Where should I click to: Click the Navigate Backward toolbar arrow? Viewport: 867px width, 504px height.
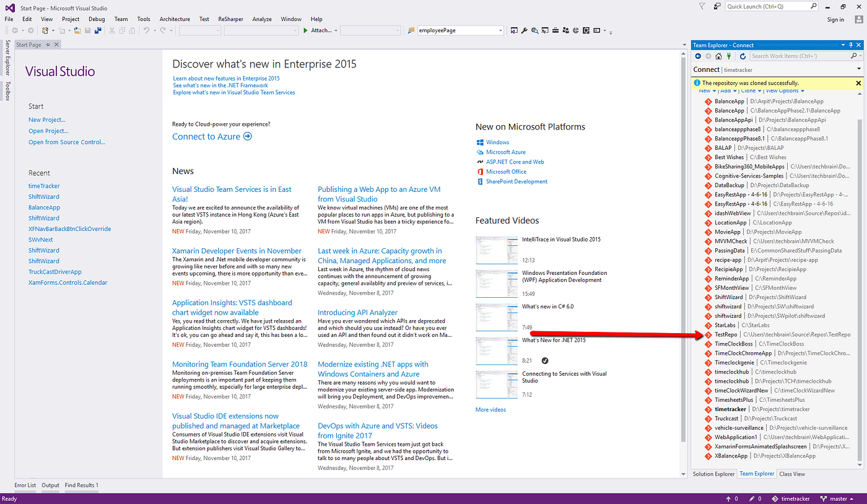pos(15,30)
